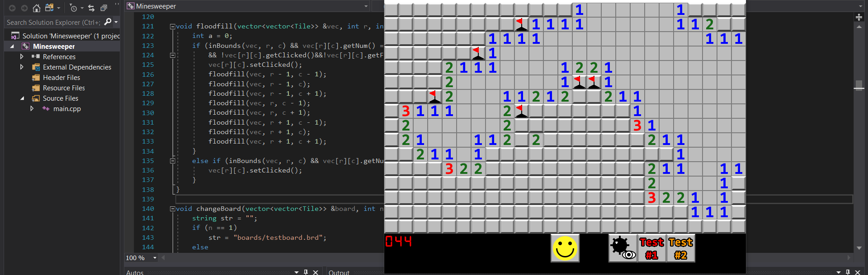This screenshot has width=868, height=275.
Task: Select the Minesweeper project icon
Action: click(x=25, y=47)
